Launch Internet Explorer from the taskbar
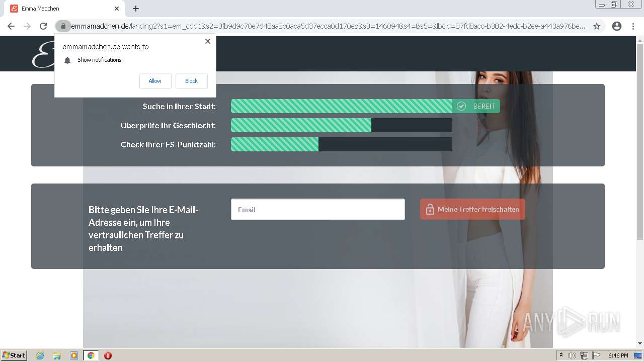644x362 pixels. coord(40,355)
